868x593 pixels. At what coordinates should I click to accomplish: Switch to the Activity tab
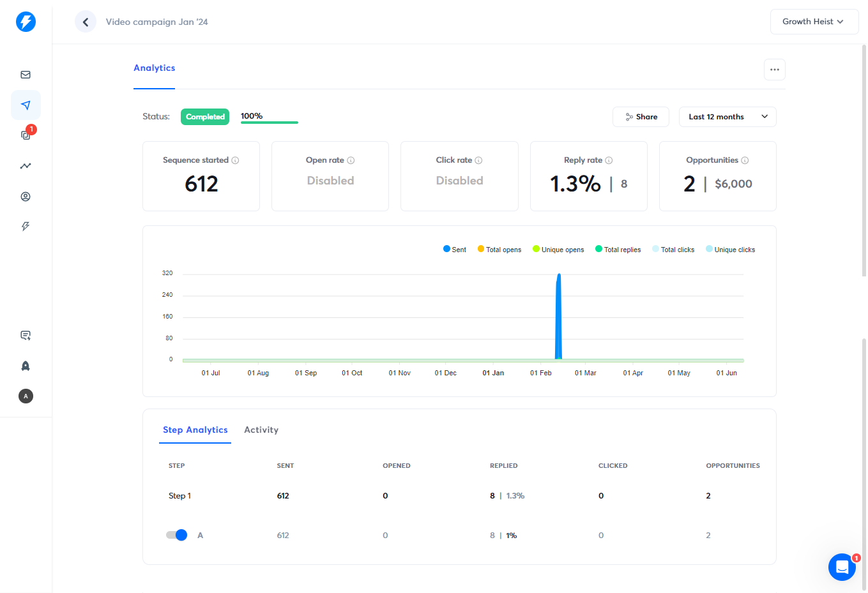click(x=261, y=430)
